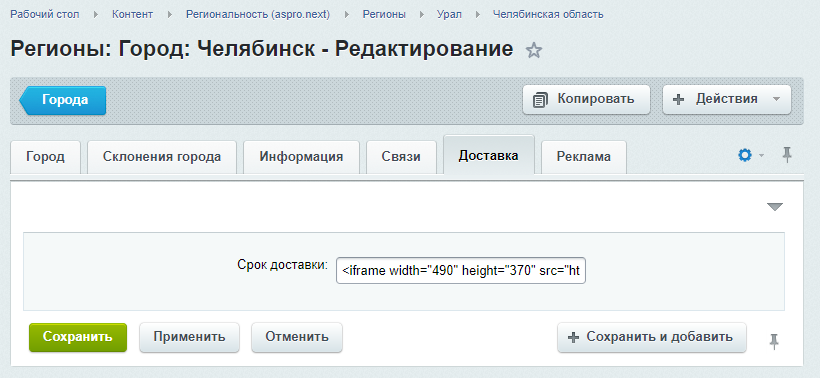Open the Информация tab
This screenshot has height=378, width=820.
click(x=301, y=157)
